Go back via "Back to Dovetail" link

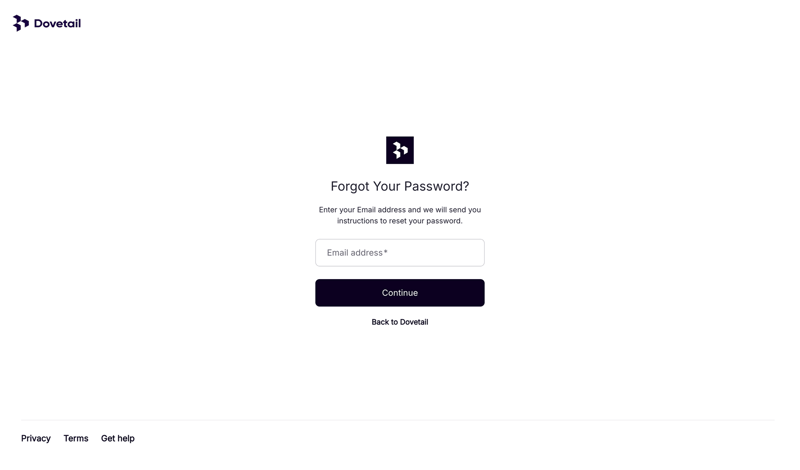tap(399, 322)
